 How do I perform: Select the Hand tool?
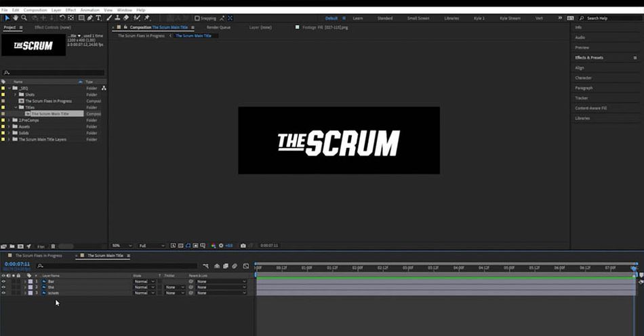tap(16, 18)
